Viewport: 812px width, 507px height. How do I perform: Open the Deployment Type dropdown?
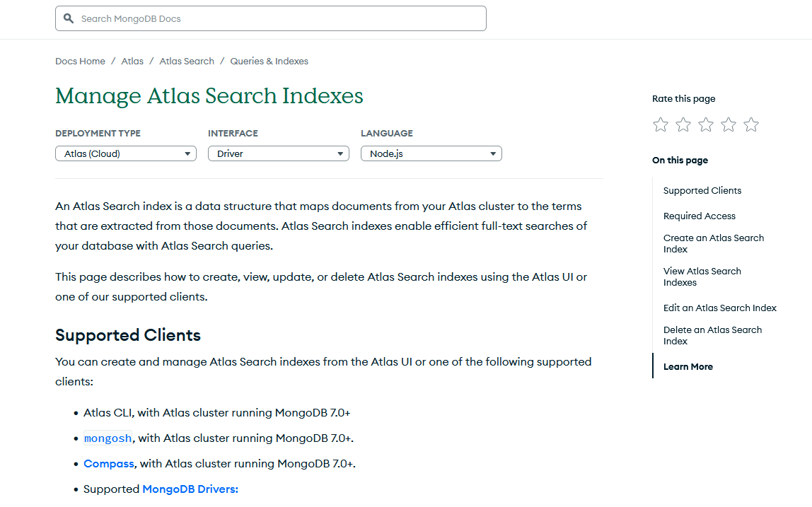click(125, 153)
